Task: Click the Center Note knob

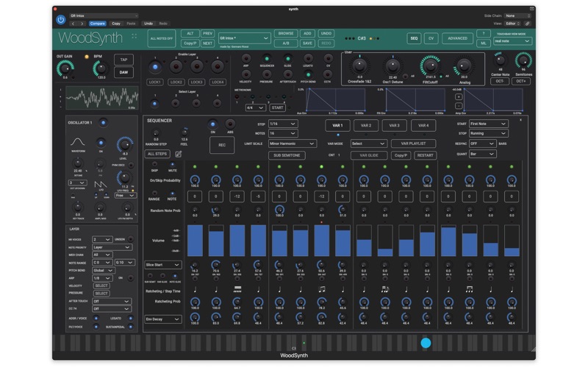Action: click(x=500, y=60)
